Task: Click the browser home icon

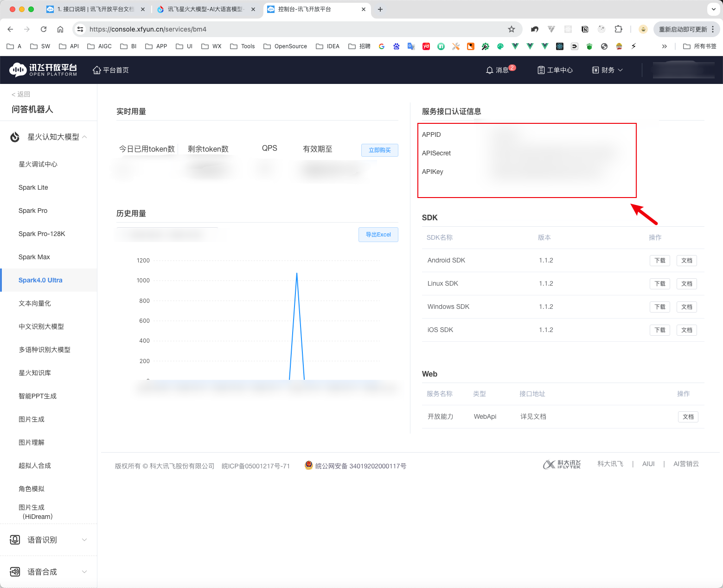Action: point(60,29)
